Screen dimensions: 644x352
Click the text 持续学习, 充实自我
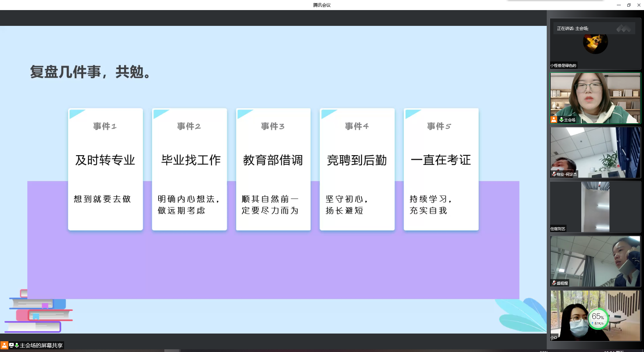[431, 205]
